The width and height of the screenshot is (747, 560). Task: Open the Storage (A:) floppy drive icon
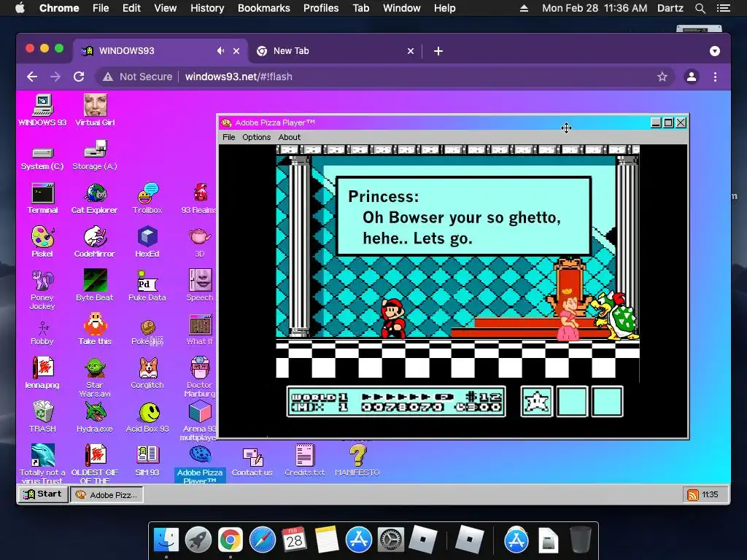(95, 155)
